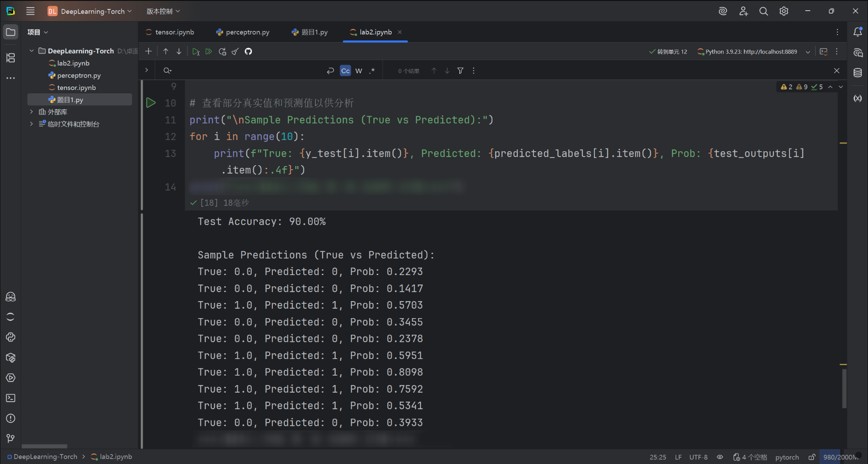868x464 pixels.
Task: Restart the notebook kernel
Action: tap(222, 51)
